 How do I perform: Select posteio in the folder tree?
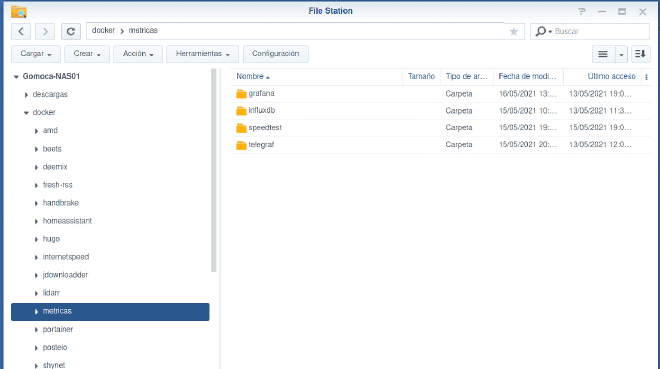coord(55,348)
